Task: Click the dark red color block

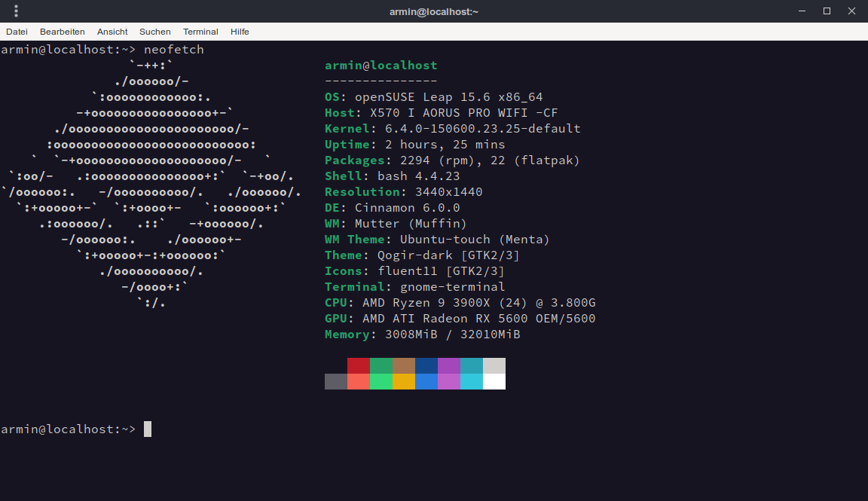Action: coord(359,365)
